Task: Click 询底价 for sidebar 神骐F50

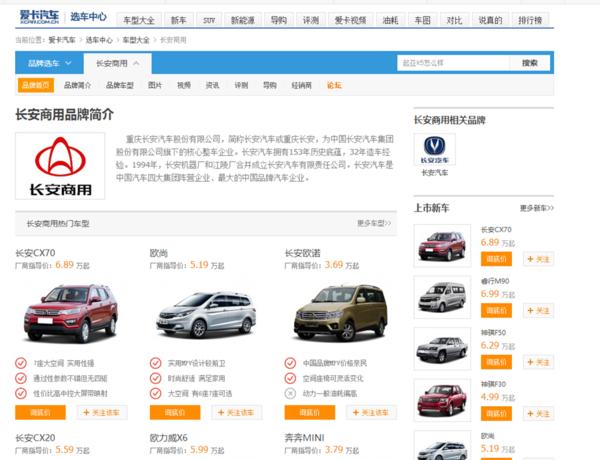Action: tap(496, 362)
